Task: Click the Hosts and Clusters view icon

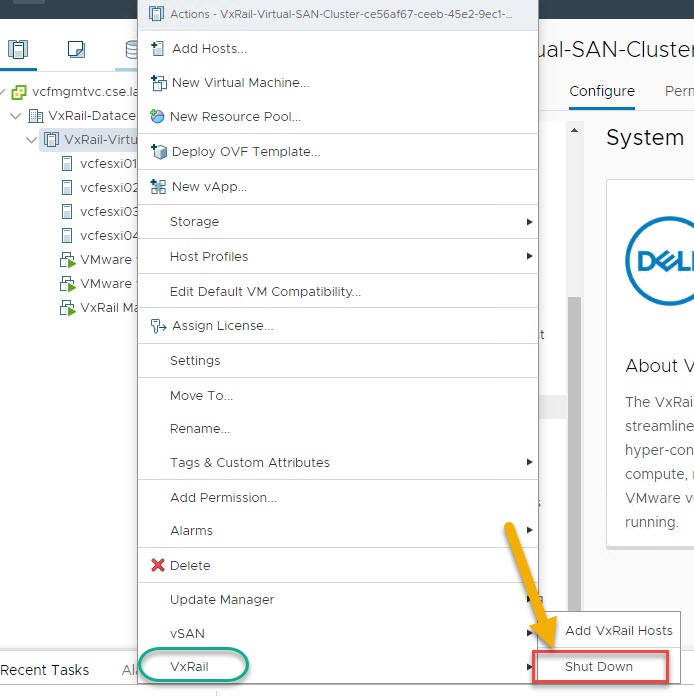Action: pos(19,50)
